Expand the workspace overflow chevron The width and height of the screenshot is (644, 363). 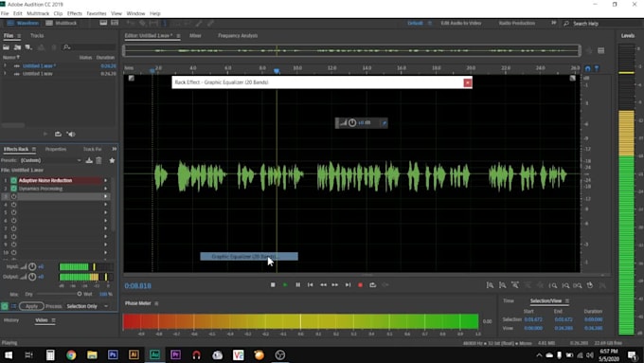[554, 23]
